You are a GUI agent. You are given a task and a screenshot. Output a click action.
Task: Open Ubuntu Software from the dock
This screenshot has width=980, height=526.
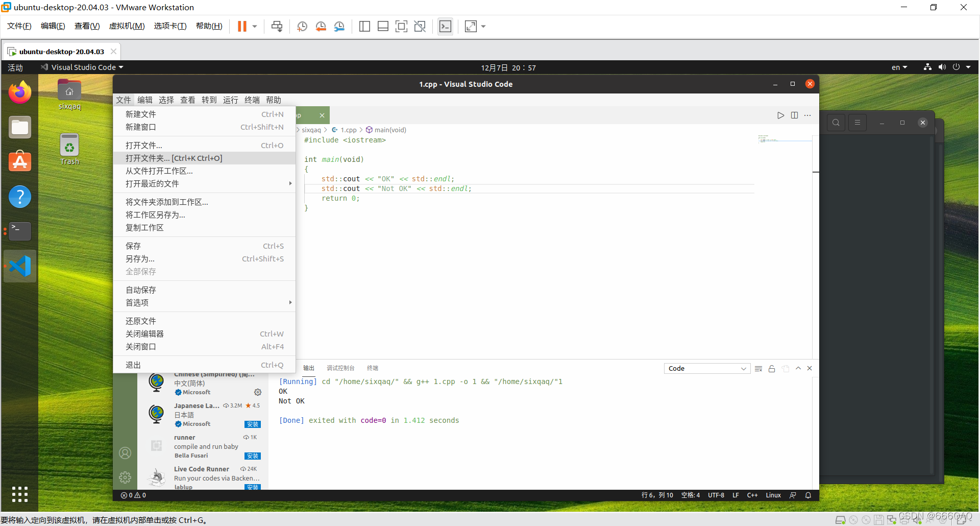coord(20,162)
